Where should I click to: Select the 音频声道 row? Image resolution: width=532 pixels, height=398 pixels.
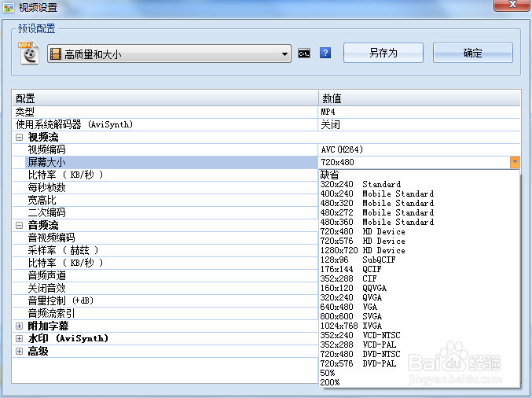click(x=165, y=275)
